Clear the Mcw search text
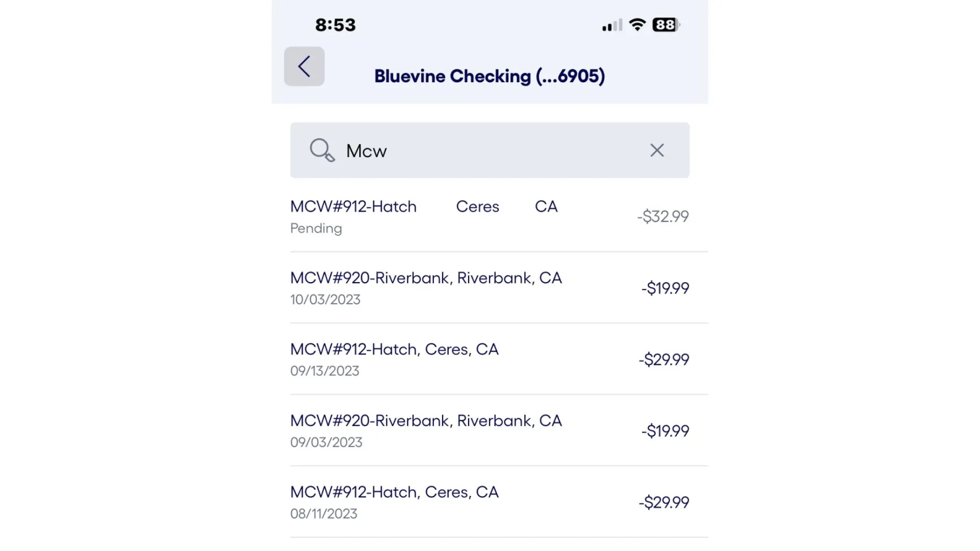Viewport: 980px width, 551px height. pyautogui.click(x=656, y=150)
